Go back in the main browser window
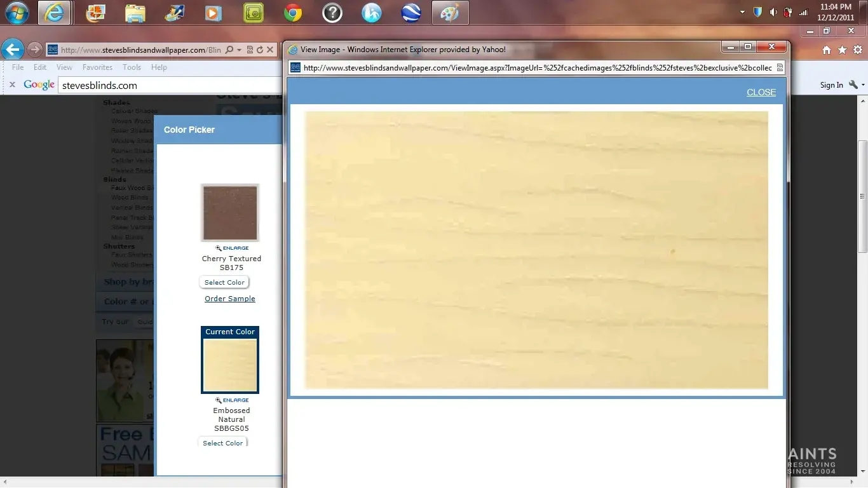 pos(13,49)
